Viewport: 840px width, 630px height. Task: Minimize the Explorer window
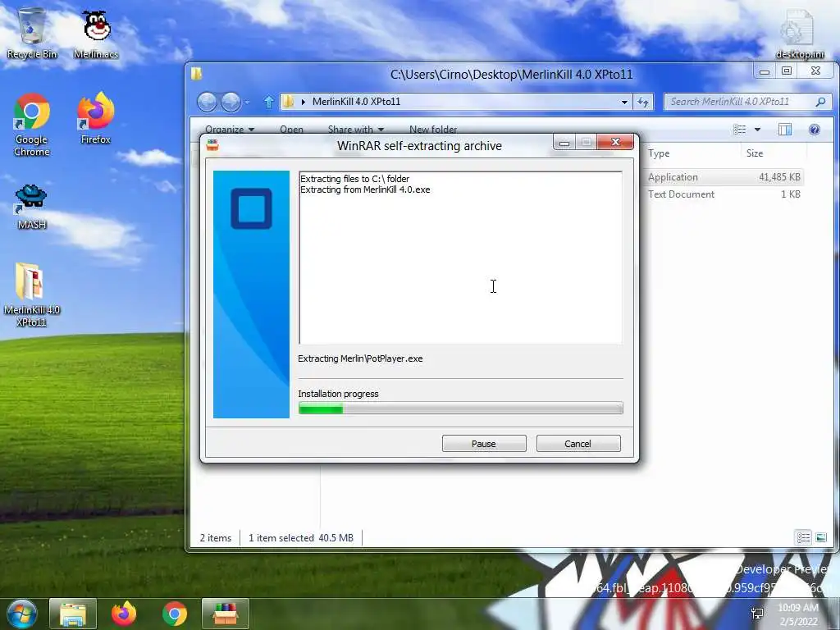tap(765, 71)
